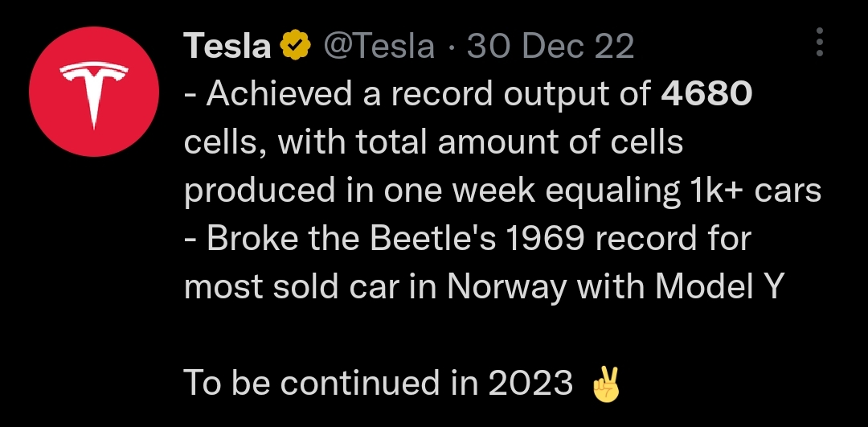Visit the @Tesla handle

[379, 47]
